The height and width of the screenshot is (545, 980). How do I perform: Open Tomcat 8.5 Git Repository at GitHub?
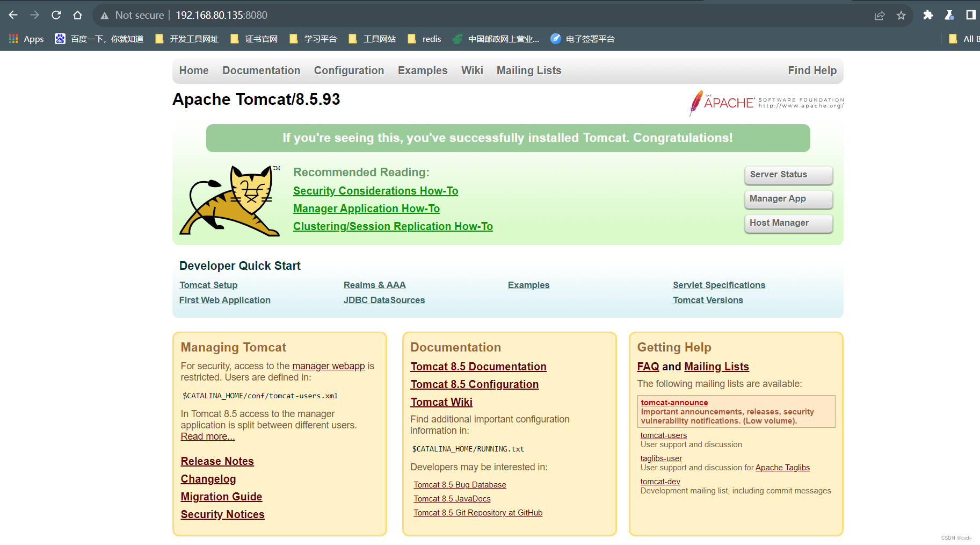click(x=478, y=513)
